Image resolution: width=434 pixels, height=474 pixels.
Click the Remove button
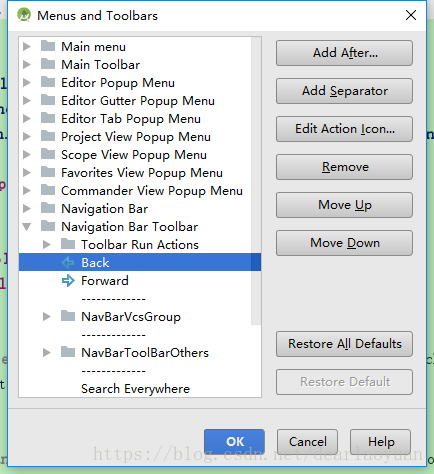pyautogui.click(x=344, y=167)
